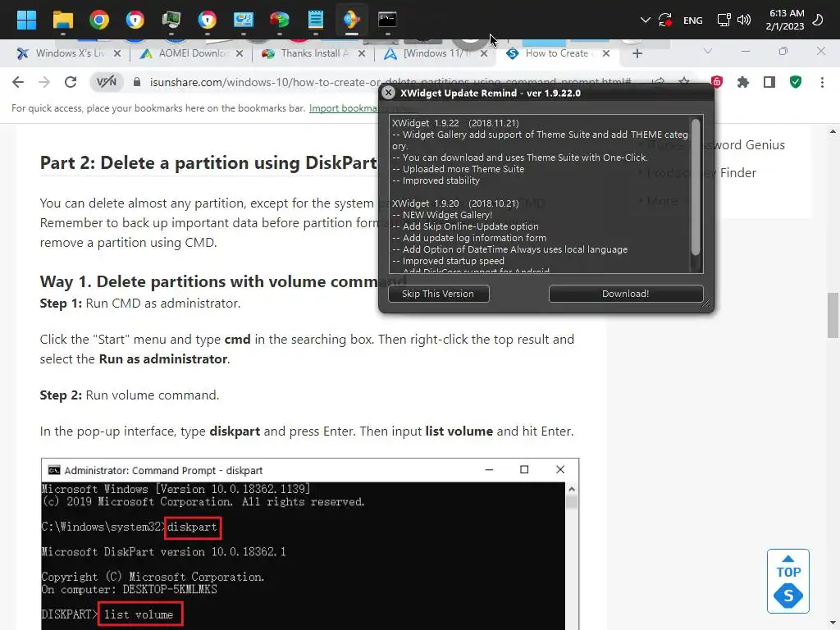Click the Part 2 Delete a partition heading
Viewport: 840px width, 630px height.
(208, 163)
